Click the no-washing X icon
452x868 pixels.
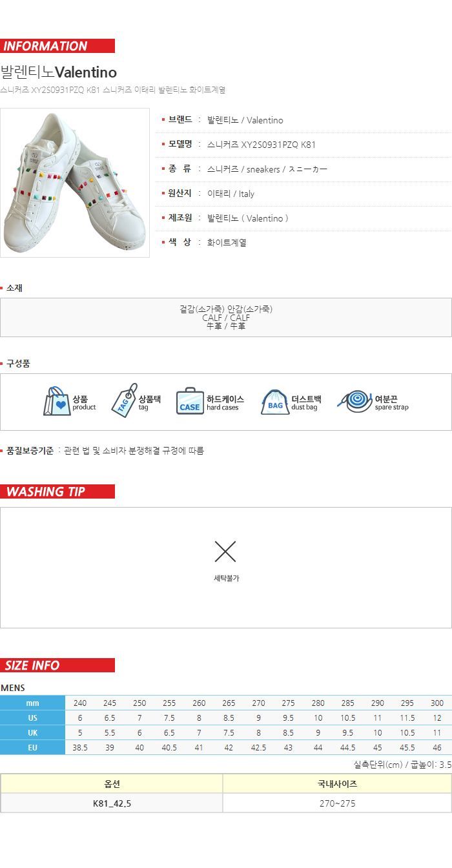pos(225,552)
